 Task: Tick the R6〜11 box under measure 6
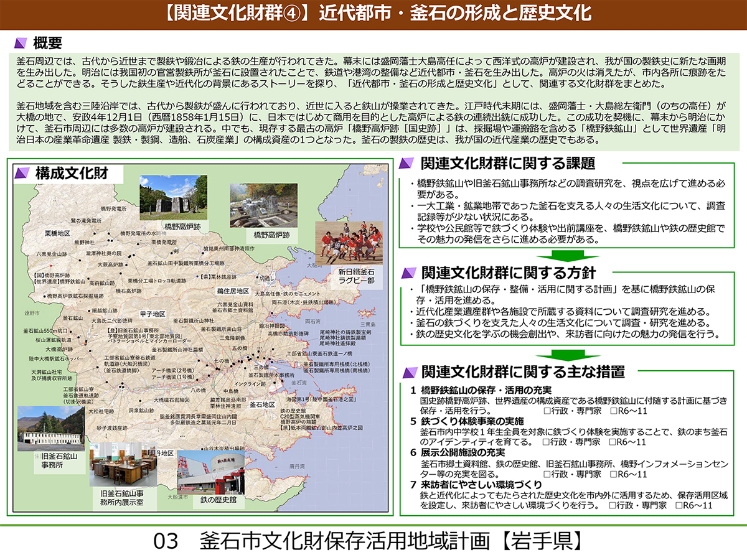point(613,474)
